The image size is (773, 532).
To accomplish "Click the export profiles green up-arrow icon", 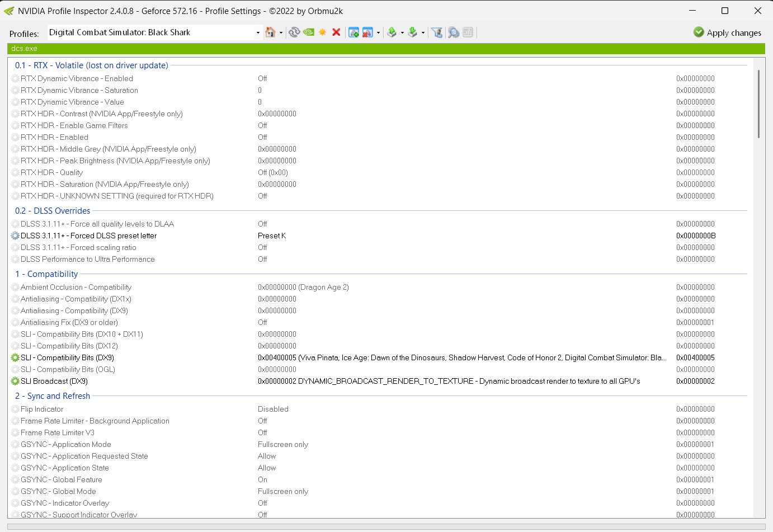I will point(392,32).
